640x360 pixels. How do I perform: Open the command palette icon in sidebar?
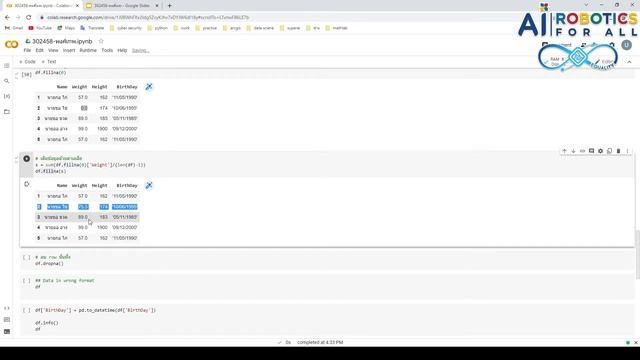point(7,320)
